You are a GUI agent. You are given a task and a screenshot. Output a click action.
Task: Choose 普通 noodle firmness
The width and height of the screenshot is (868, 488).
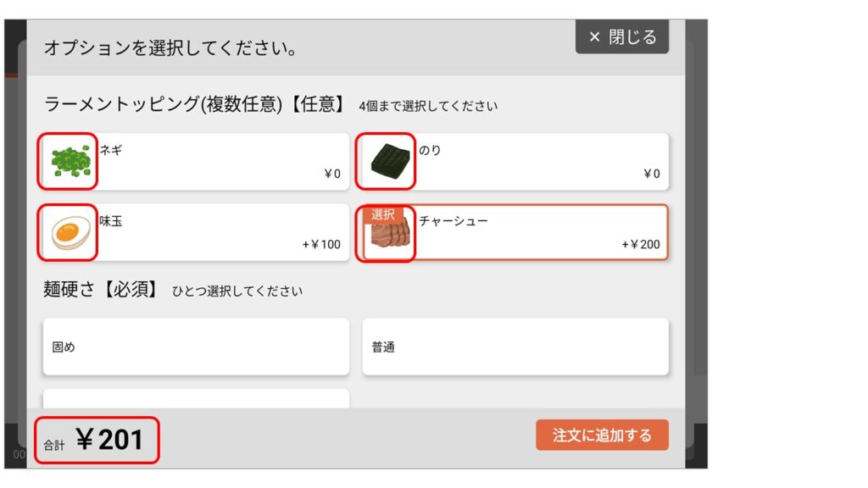click(515, 347)
